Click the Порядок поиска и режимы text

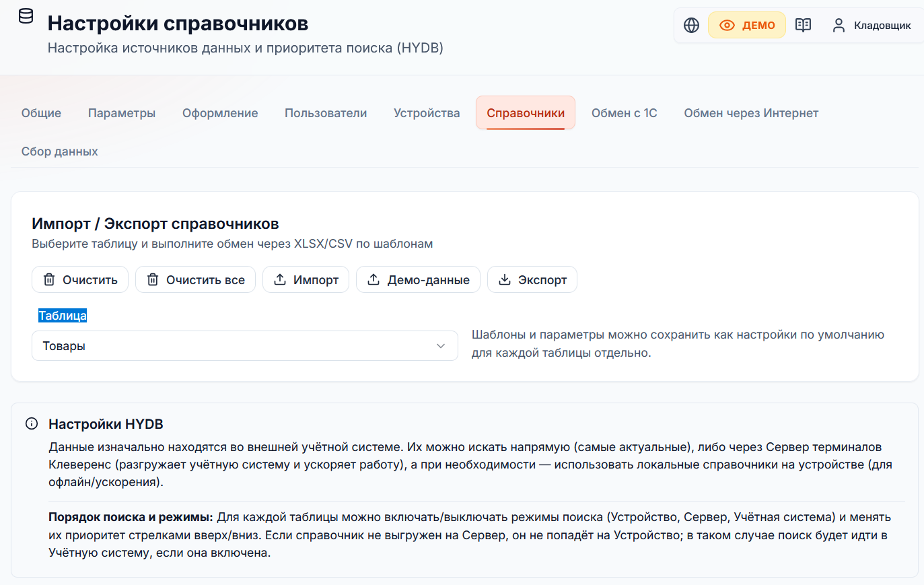click(131, 517)
